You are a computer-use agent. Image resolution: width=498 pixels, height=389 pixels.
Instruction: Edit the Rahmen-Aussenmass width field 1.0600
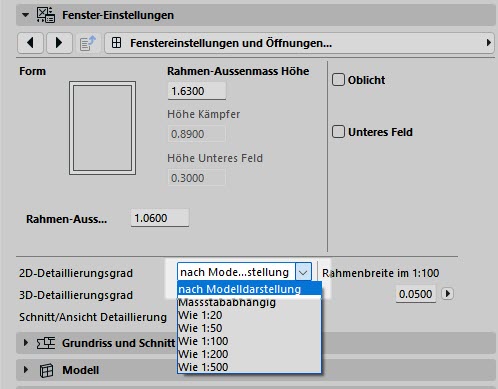pyautogui.click(x=160, y=218)
